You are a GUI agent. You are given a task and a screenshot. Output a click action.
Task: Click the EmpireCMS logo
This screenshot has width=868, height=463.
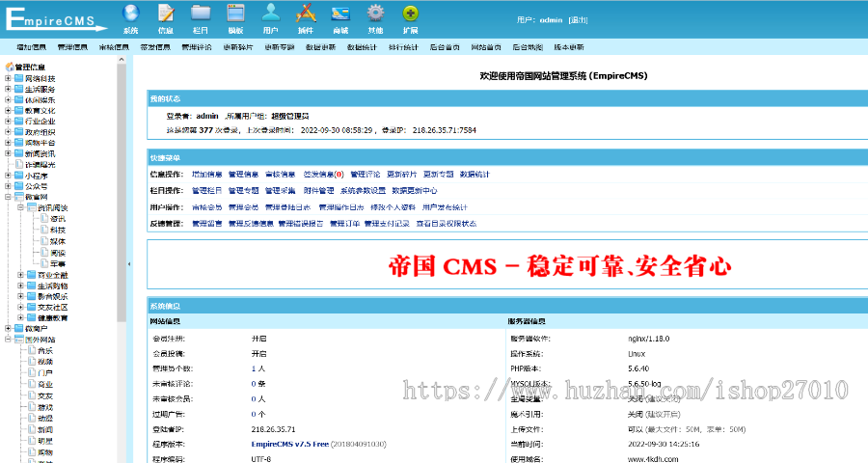[57, 19]
